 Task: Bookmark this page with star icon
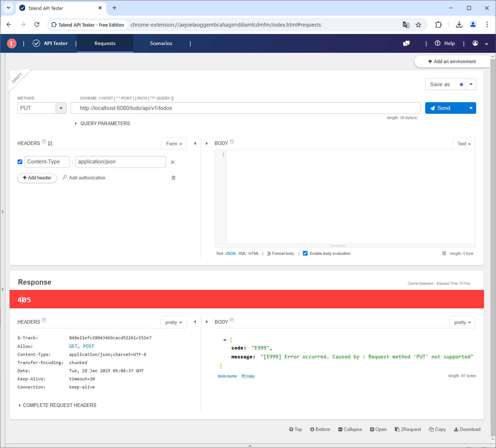pos(418,25)
